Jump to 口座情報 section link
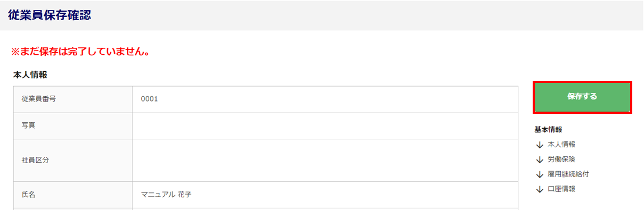 pyautogui.click(x=561, y=189)
